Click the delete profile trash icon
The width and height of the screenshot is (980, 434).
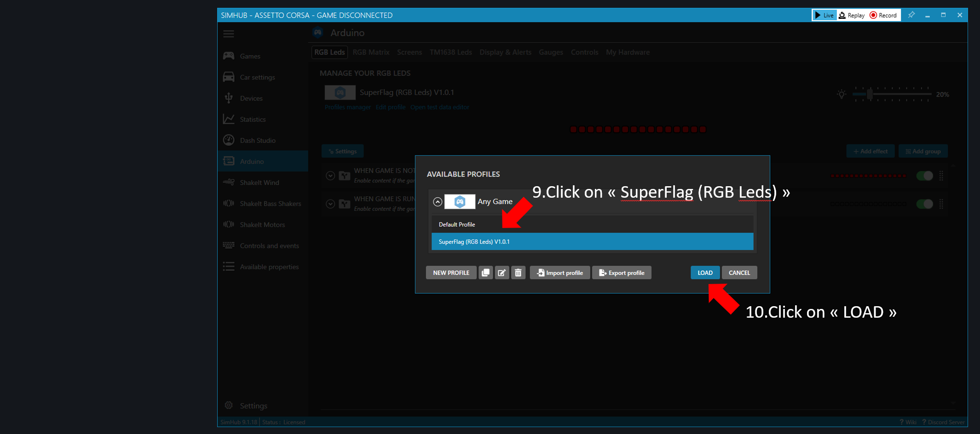[518, 273]
